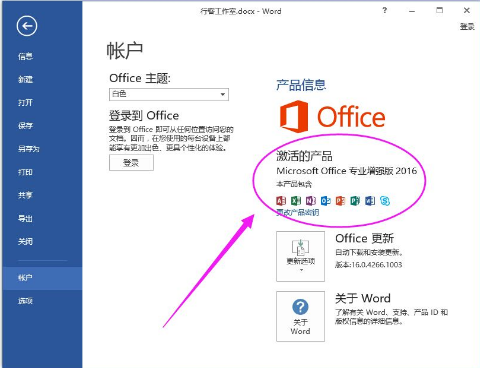
Task: Click the Skype for Business icon
Action: coord(385,201)
